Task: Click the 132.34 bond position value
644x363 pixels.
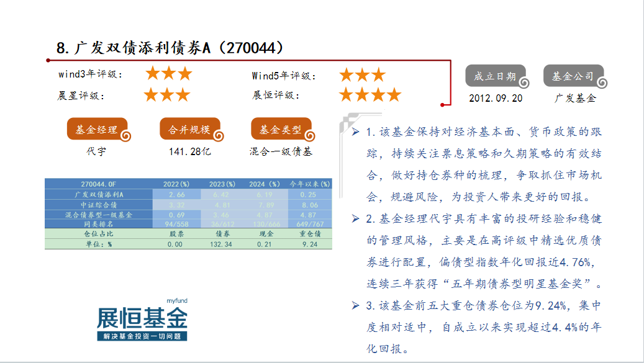Action: (221, 244)
